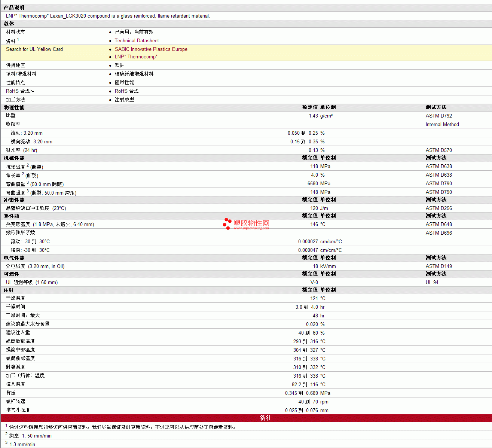Click the 线形膨胀系数 row label
Viewport: 492px width, 448px height.
(21, 232)
